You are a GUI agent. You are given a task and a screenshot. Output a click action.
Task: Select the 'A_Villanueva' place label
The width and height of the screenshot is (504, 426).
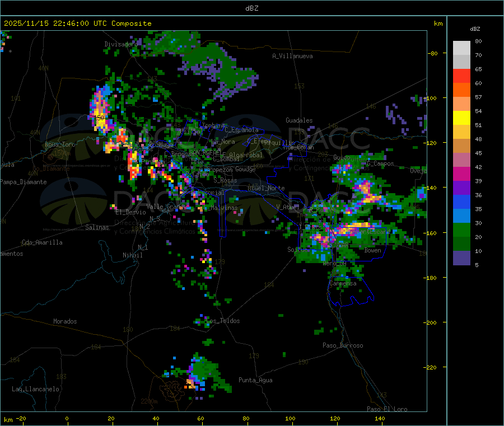(292, 56)
